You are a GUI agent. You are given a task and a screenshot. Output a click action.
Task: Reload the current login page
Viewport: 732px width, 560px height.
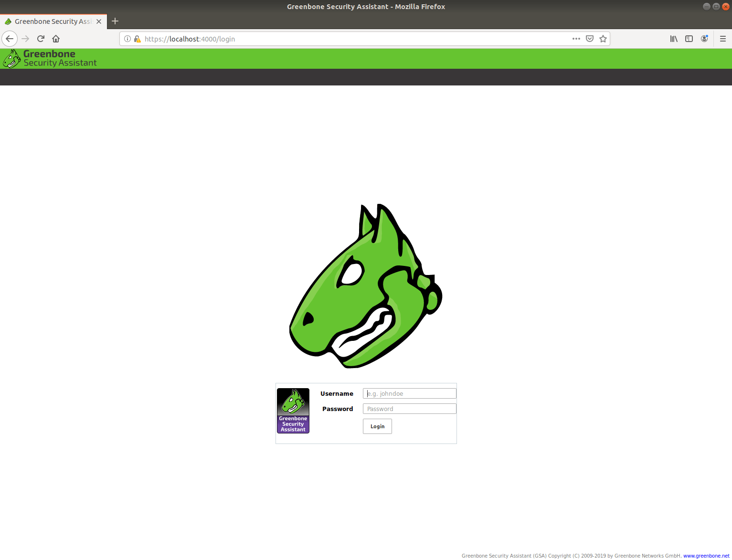(x=40, y=39)
